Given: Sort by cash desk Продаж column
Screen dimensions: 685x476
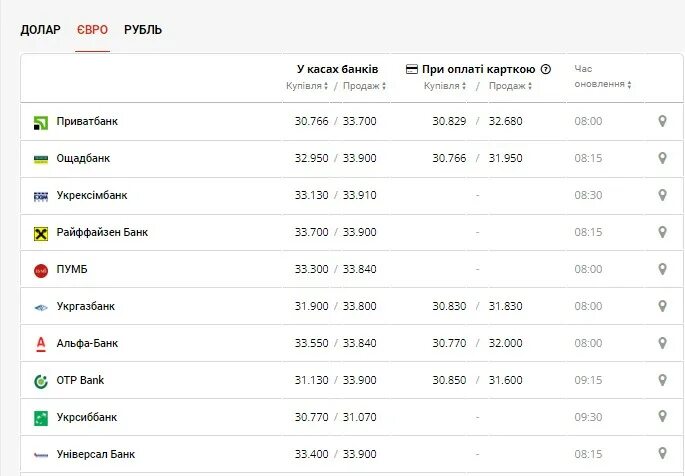Looking at the screenshot, I should point(364,86).
